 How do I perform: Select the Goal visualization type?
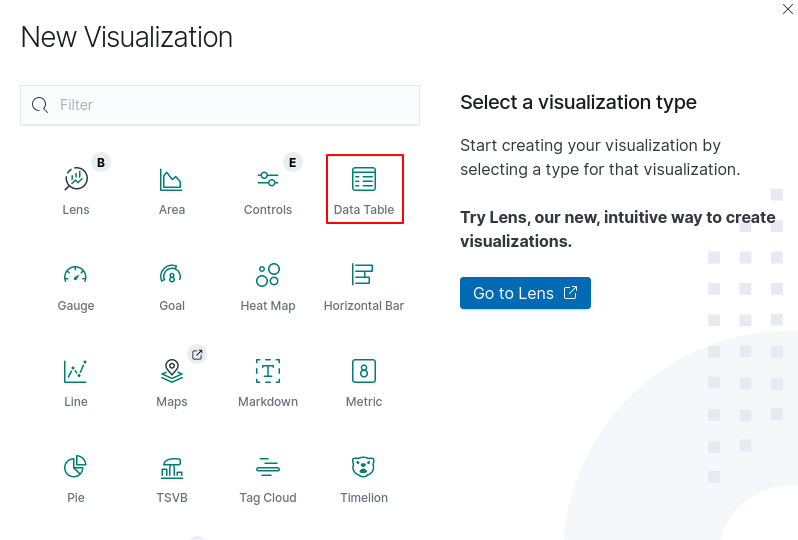[172, 286]
